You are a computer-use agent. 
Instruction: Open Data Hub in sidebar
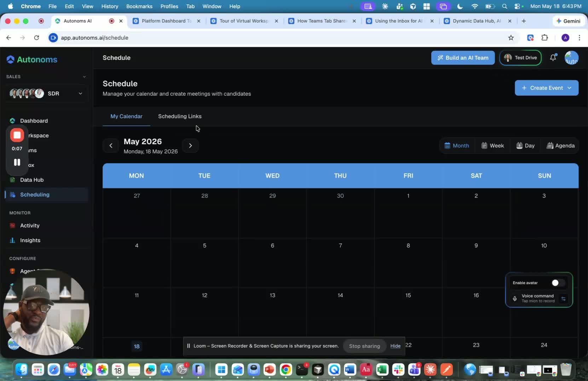(x=32, y=180)
